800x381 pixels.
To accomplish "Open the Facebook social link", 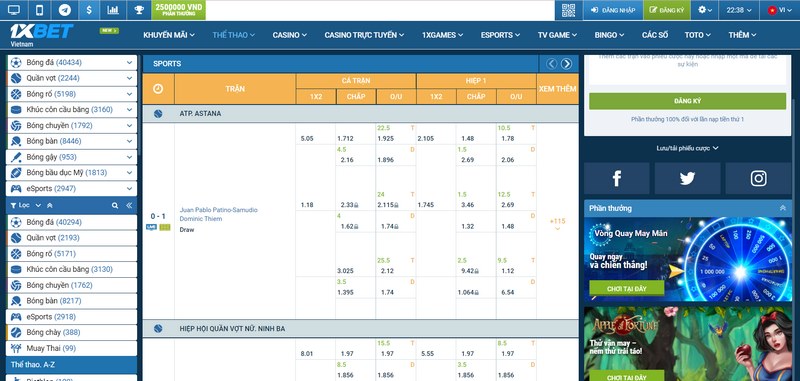I will click(x=616, y=179).
